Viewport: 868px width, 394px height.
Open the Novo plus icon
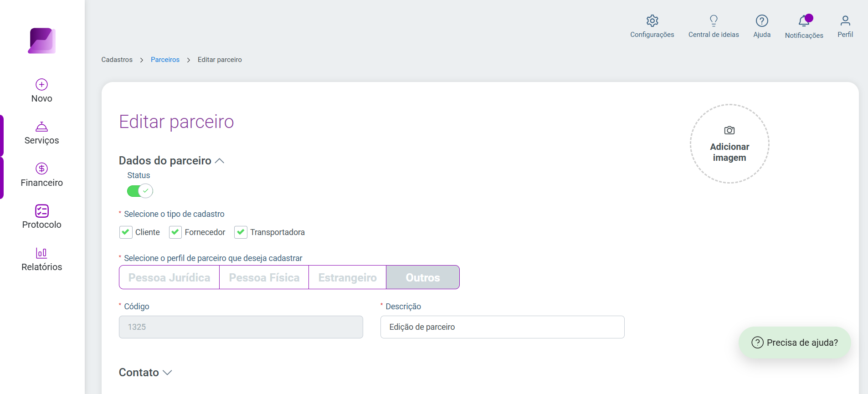point(41,84)
